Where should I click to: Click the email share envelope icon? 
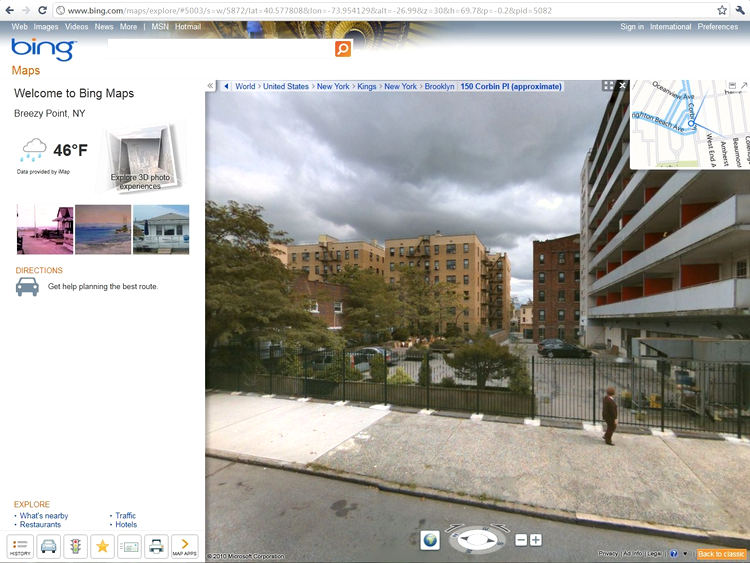tap(130, 546)
